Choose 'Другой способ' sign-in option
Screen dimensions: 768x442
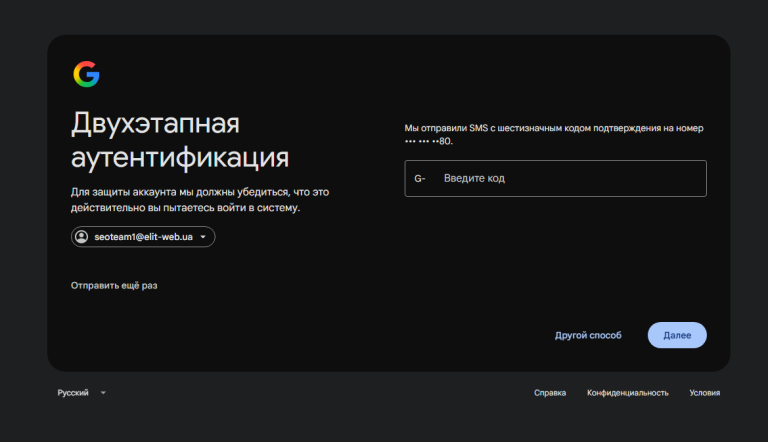coord(588,335)
